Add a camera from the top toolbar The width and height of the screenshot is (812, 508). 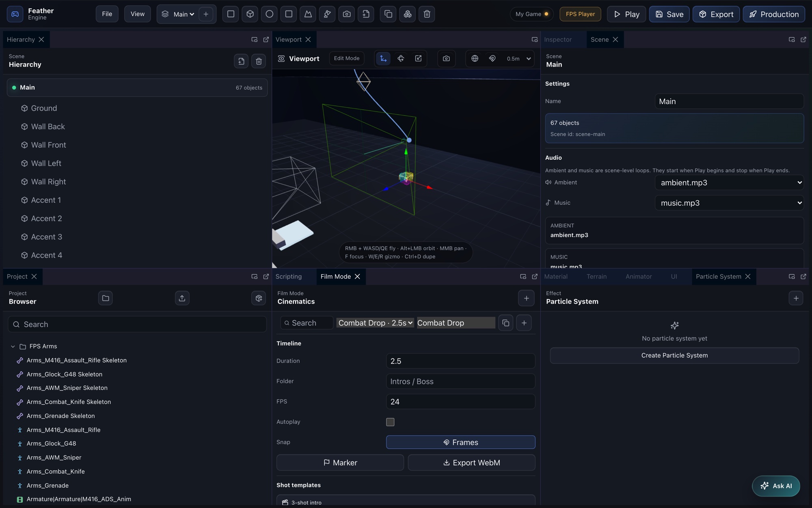pyautogui.click(x=347, y=14)
